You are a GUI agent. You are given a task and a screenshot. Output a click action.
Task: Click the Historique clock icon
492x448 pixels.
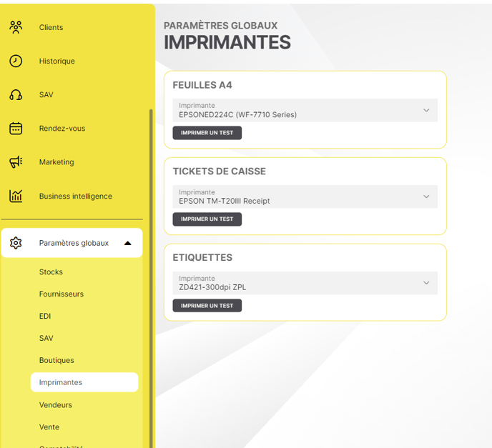pos(16,61)
